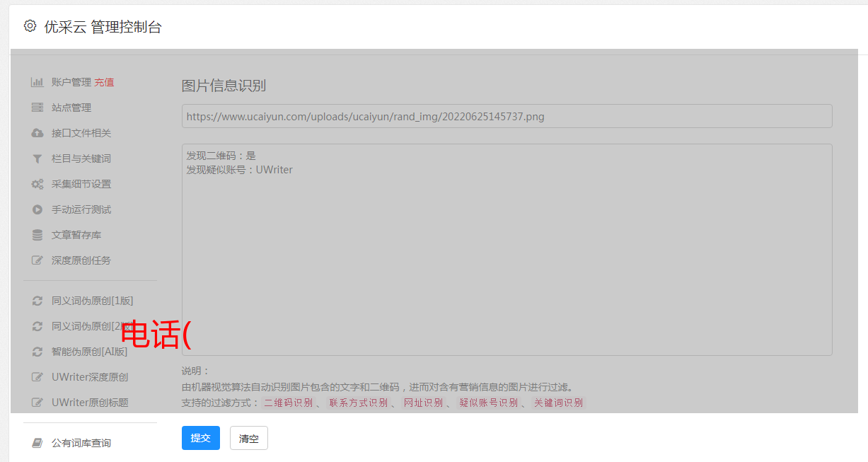Click refresh icon for 同义词伪原创[2版]
Screen dimensions: 868x462
pos(37,326)
